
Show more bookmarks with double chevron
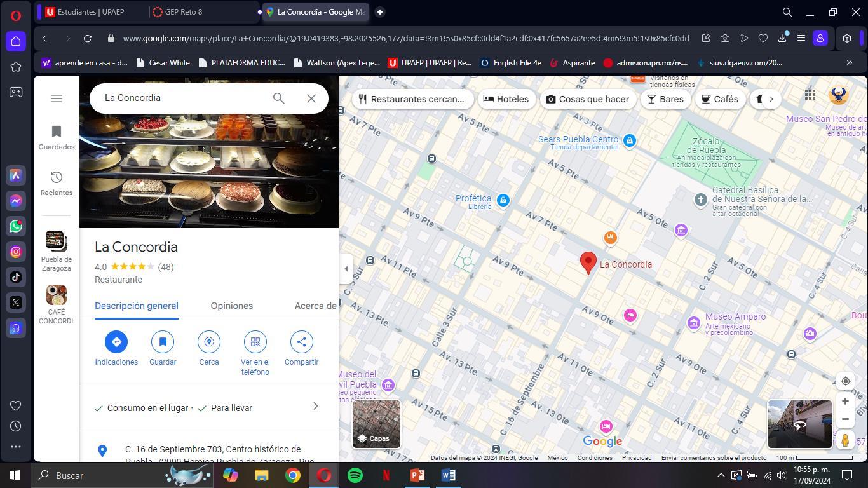[849, 63]
